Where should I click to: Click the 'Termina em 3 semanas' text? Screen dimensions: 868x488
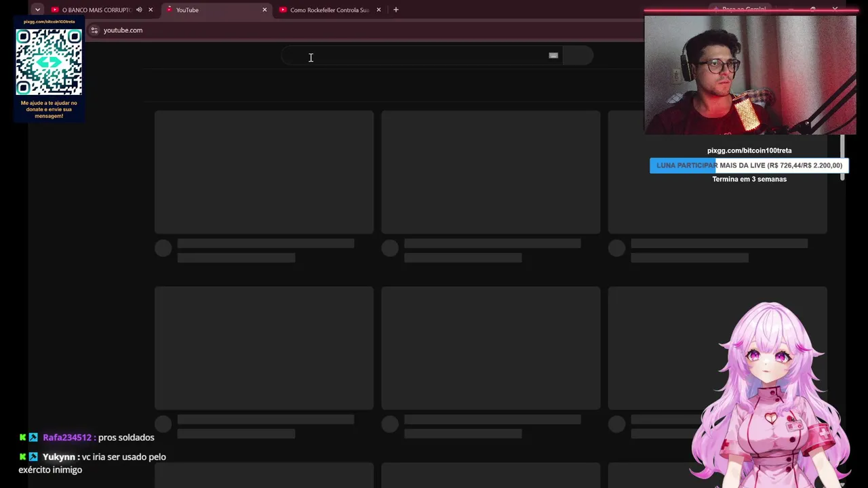(749, 179)
